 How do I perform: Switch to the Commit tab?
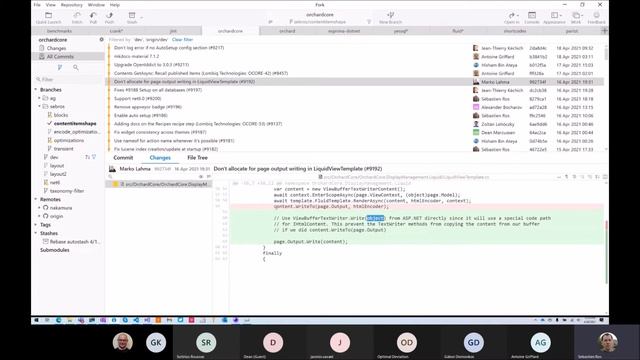tap(123, 158)
